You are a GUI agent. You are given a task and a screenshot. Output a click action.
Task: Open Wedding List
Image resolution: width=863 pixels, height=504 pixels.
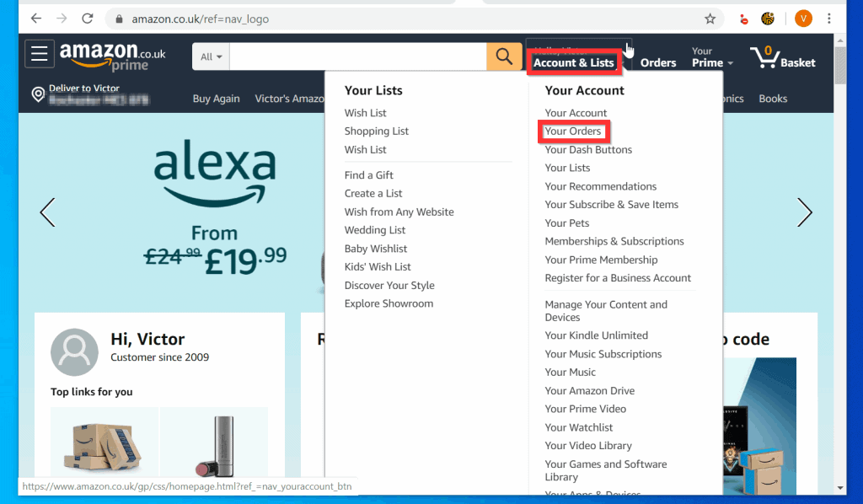pos(375,230)
